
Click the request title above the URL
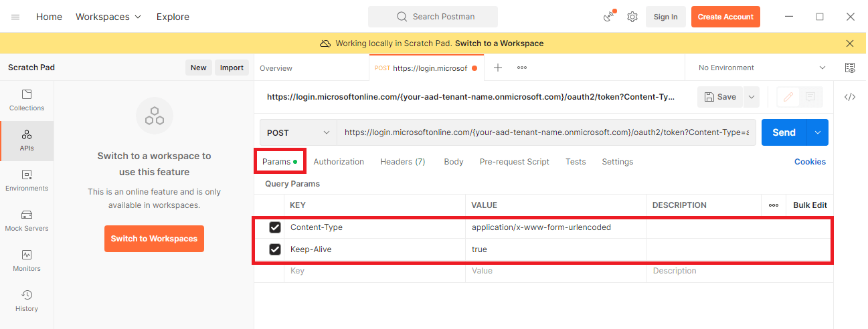click(x=470, y=97)
